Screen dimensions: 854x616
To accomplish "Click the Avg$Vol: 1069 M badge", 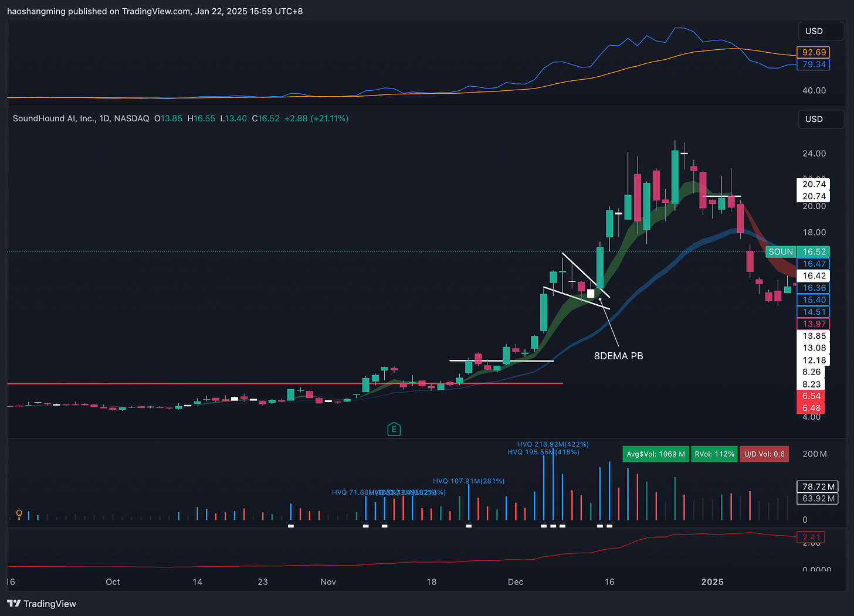I will 656,454.
